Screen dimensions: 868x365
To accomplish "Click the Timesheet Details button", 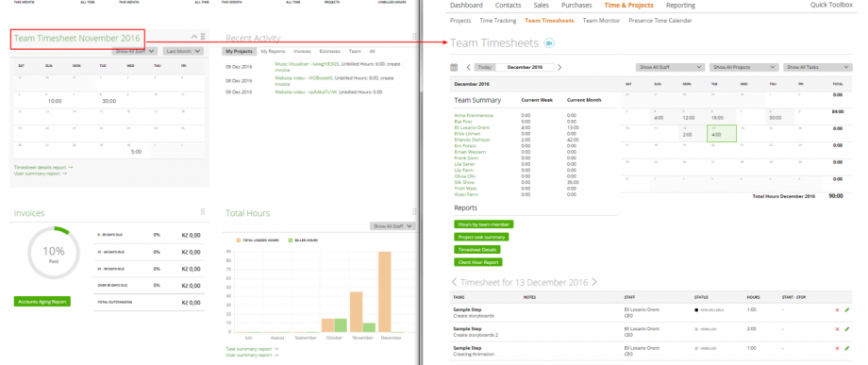I will tap(476, 249).
